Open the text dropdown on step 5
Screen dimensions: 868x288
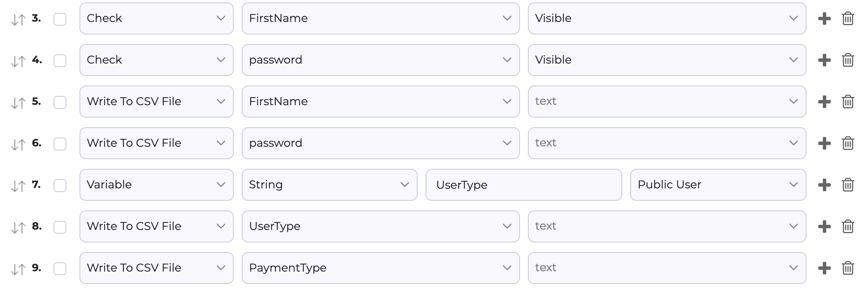pos(667,102)
